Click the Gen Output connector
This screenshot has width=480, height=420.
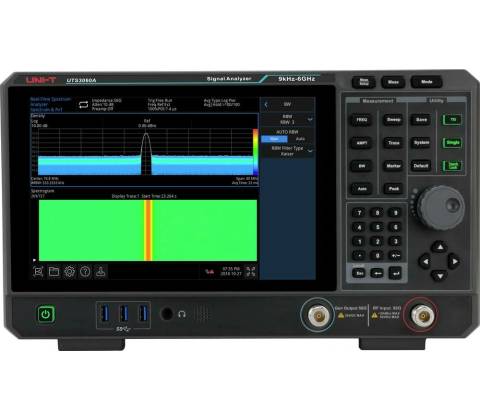(318, 315)
